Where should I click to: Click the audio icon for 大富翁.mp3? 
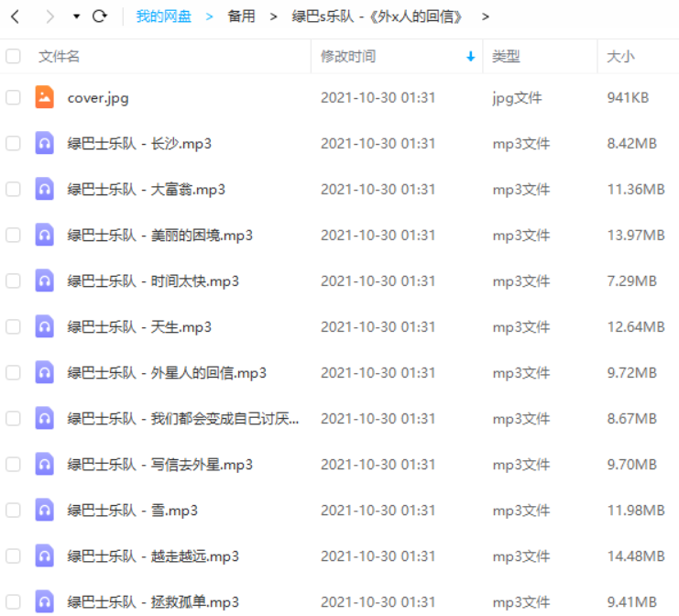(x=44, y=189)
